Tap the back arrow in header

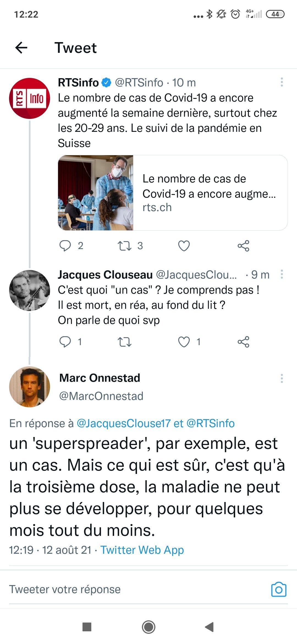[x=21, y=48]
